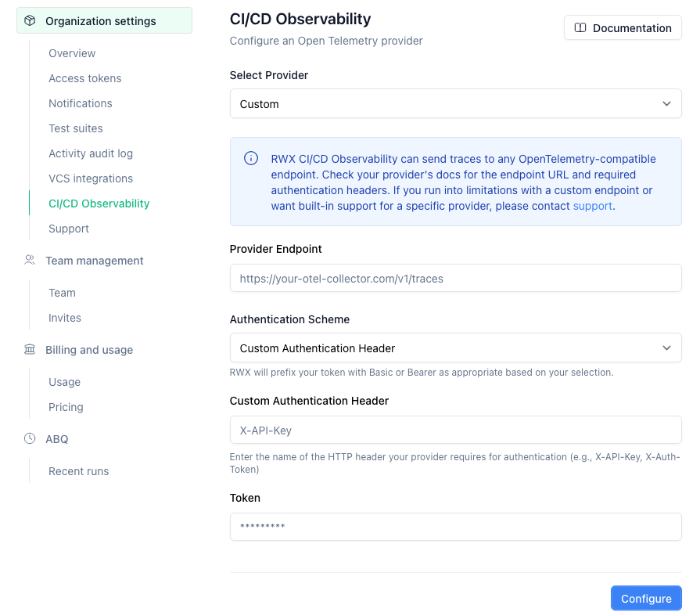Image resolution: width=700 pixels, height=616 pixels.
Task: Select Invites under Team management
Action: pos(65,318)
